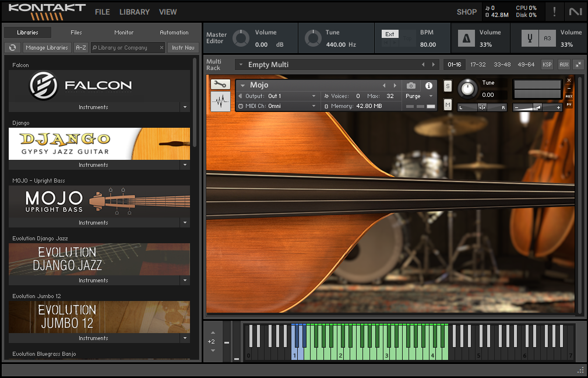This screenshot has height=378, width=588.
Task: Toggle the instrument AUX sends button
Action: 569,96
